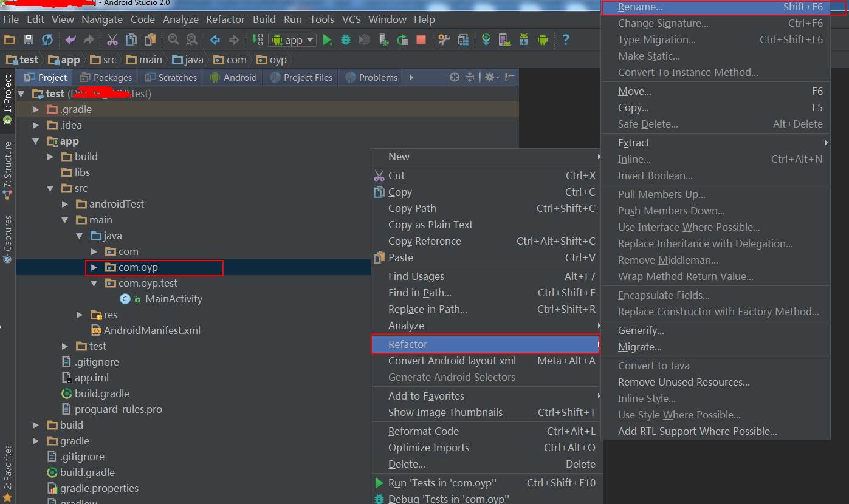Expand the .idea folder
This screenshot has height=504, width=849.
(36, 125)
